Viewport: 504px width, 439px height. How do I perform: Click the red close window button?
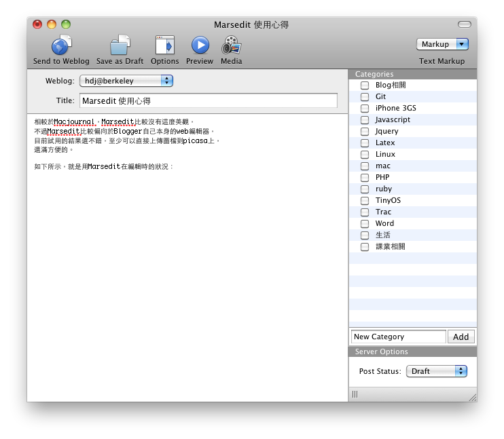point(37,24)
